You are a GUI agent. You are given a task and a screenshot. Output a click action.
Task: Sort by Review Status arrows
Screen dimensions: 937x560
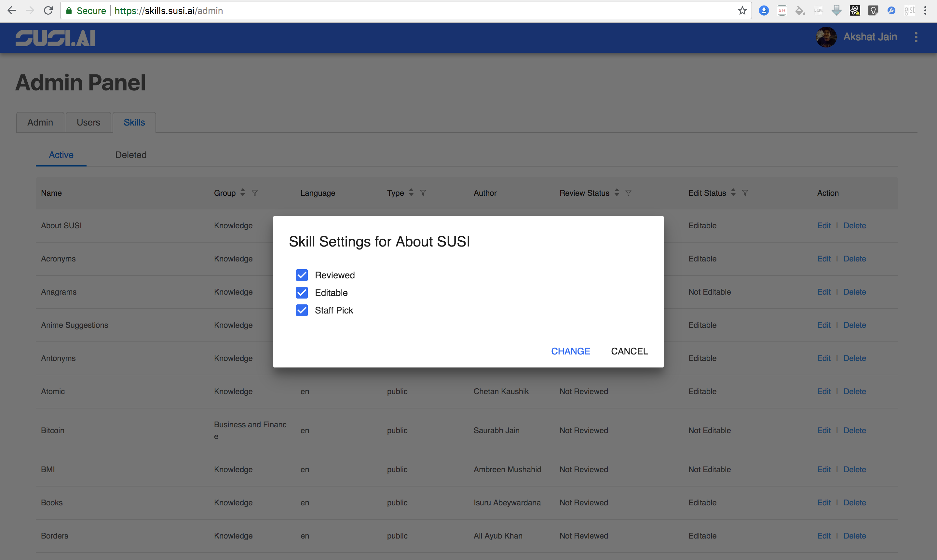pyautogui.click(x=617, y=193)
